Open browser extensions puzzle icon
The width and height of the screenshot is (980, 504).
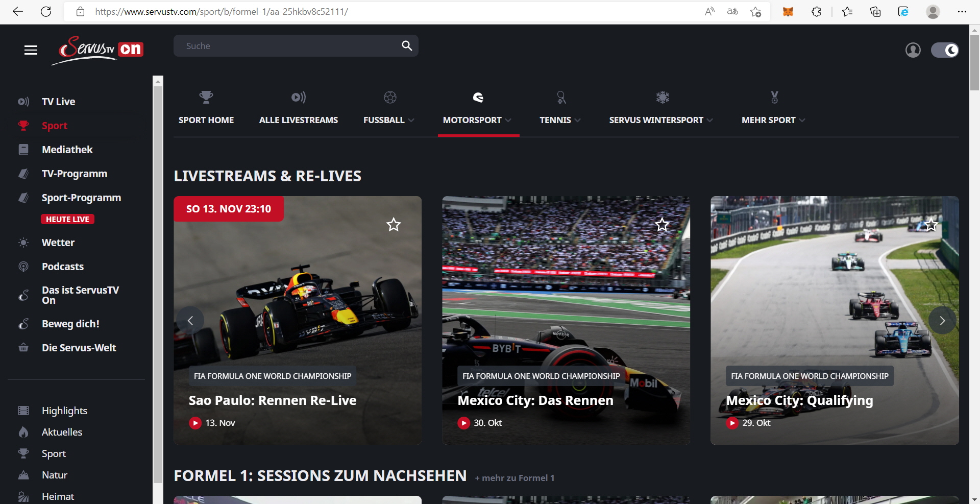pyautogui.click(x=816, y=11)
